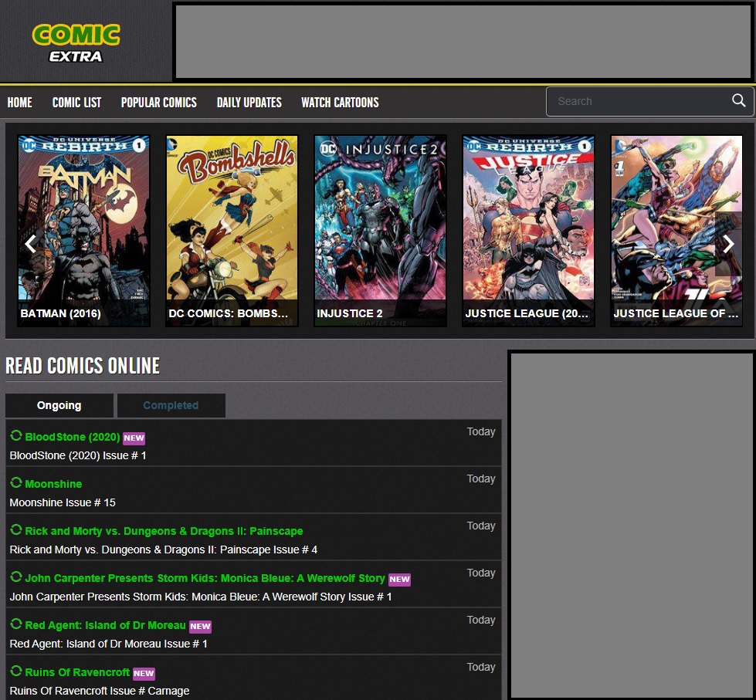Viewport: 756px width, 700px height.
Task: Go to POPULAR COMICS
Action: pyautogui.click(x=158, y=102)
